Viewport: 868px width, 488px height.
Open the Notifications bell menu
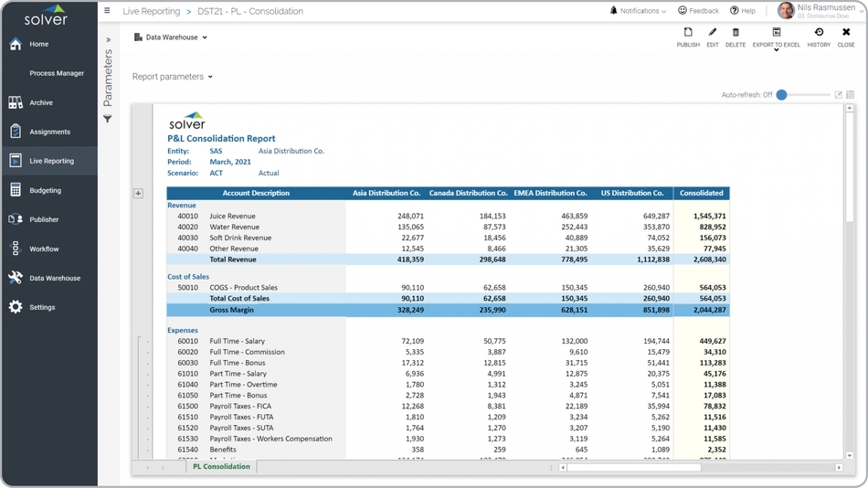638,11
